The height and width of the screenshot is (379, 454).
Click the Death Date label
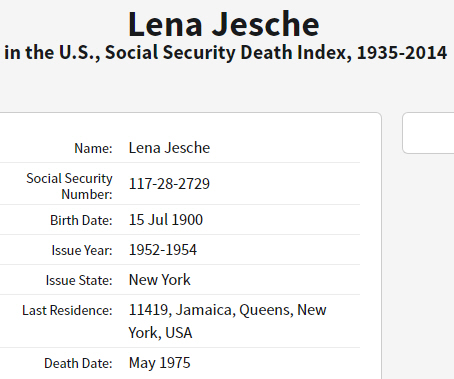click(x=78, y=363)
